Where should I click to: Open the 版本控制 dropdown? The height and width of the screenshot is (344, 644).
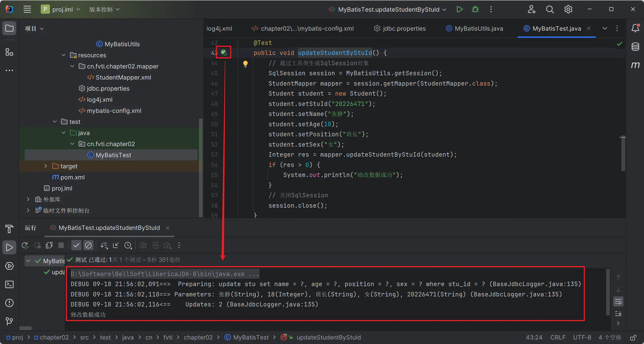tap(104, 10)
